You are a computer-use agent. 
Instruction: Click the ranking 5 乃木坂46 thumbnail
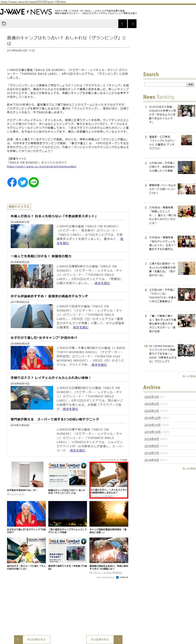(187, 212)
